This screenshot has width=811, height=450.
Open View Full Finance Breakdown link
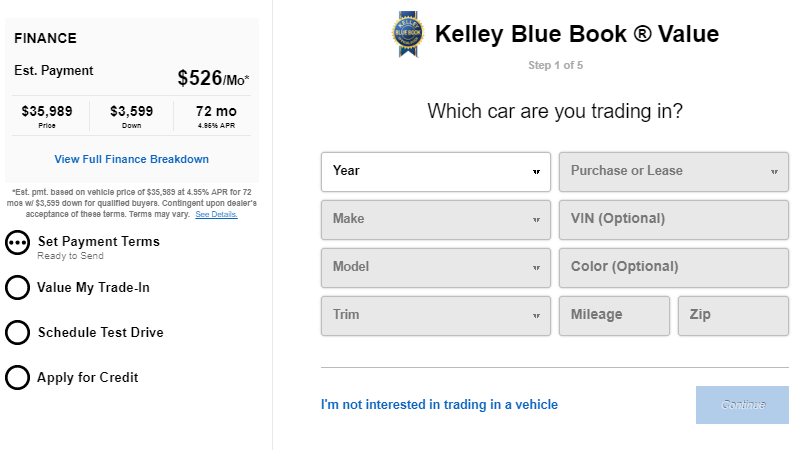(x=131, y=159)
